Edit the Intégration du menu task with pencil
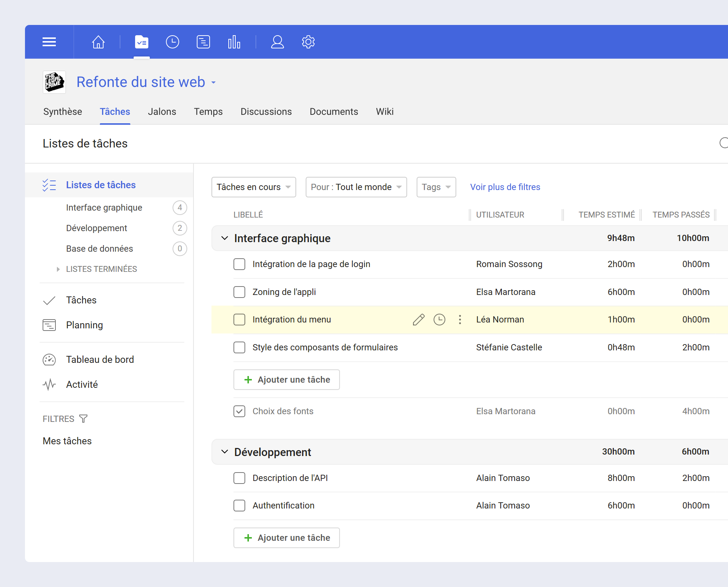The width and height of the screenshot is (728, 587). [419, 320]
